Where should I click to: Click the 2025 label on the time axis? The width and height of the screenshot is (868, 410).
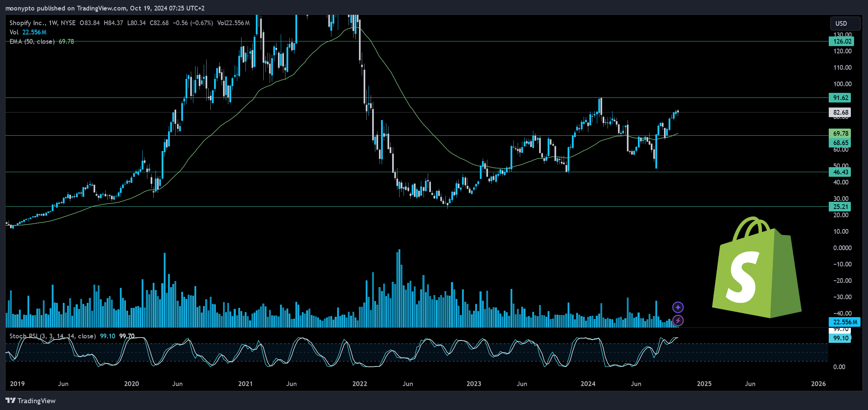[x=704, y=384]
